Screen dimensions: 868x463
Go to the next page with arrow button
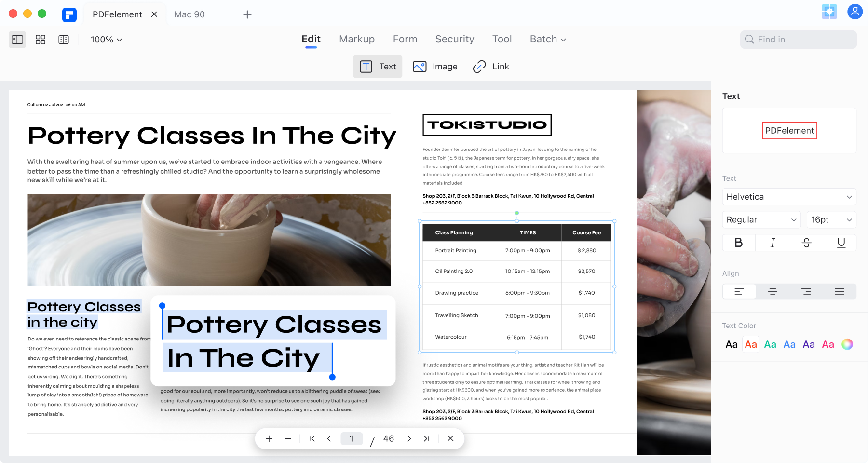coord(408,438)
